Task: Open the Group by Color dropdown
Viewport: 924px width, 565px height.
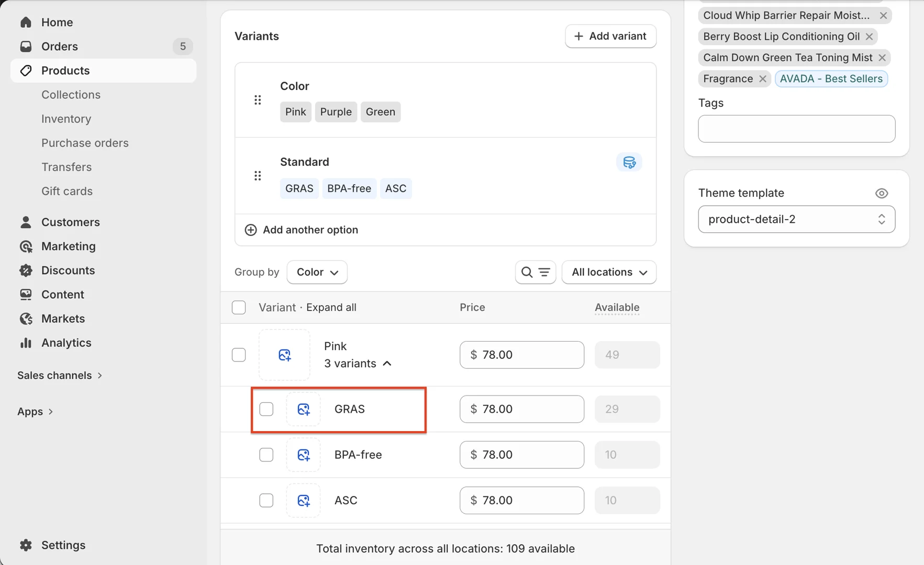Action: click(317, 272)
